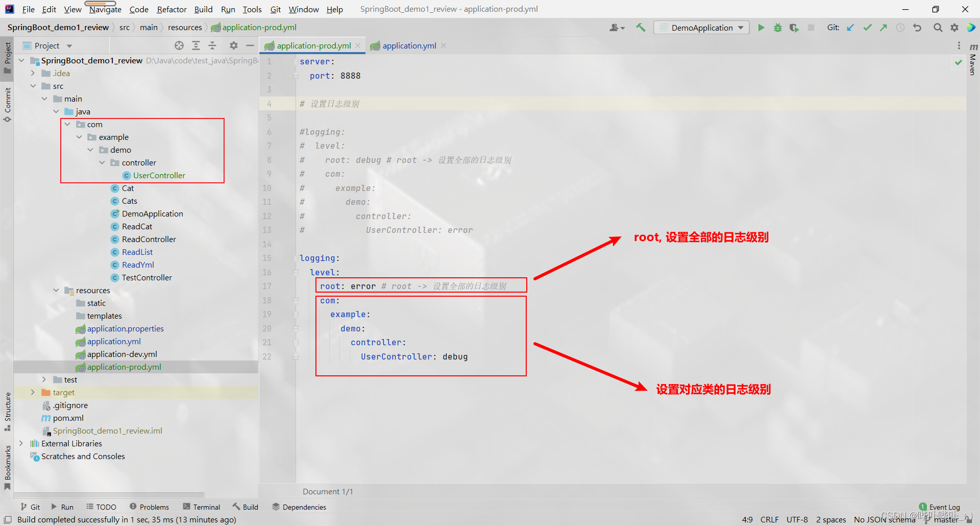Hide the Project panel with minus icon
Viewport: 980px width, 526px height.
click(x=250, y=45)
